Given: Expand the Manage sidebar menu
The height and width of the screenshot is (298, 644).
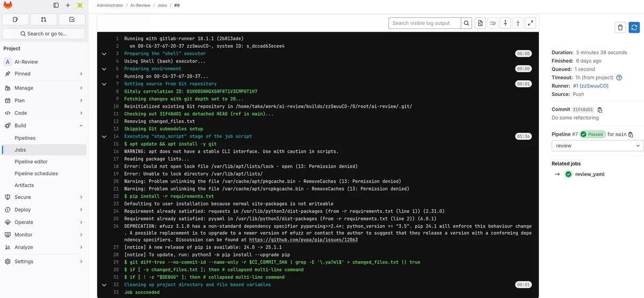Looking at the screenshot, I should tap(44, 88).
